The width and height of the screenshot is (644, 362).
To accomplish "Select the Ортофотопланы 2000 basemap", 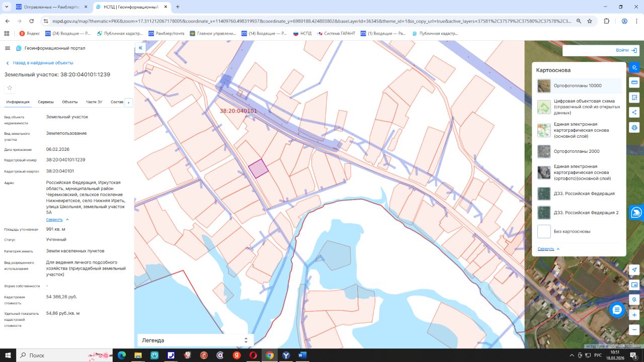I will click(x=579, y=151).
